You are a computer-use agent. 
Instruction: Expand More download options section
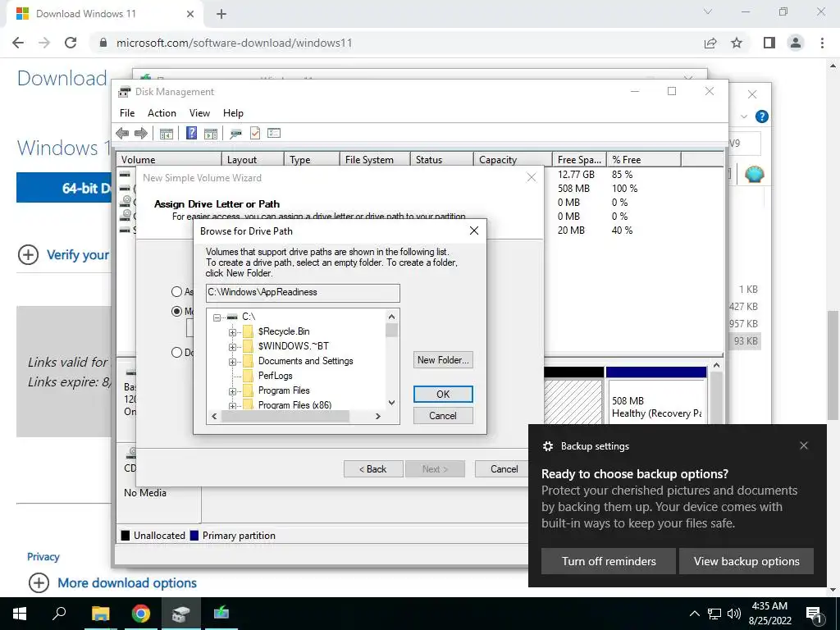click(x=39, y=583)
